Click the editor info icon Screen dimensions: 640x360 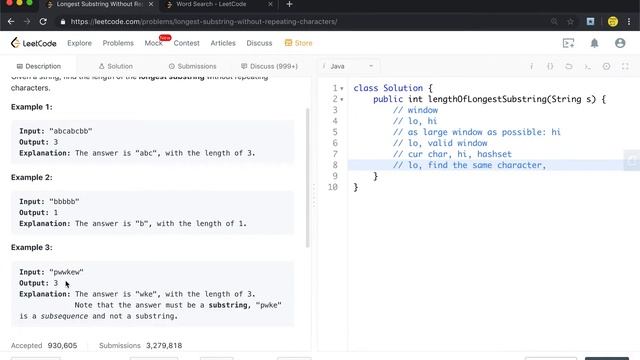pyautogui.click(x=531, y=66)
